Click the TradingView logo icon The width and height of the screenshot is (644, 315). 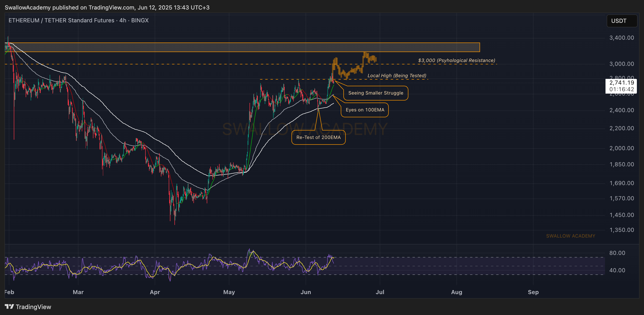[x=9, y=306]
